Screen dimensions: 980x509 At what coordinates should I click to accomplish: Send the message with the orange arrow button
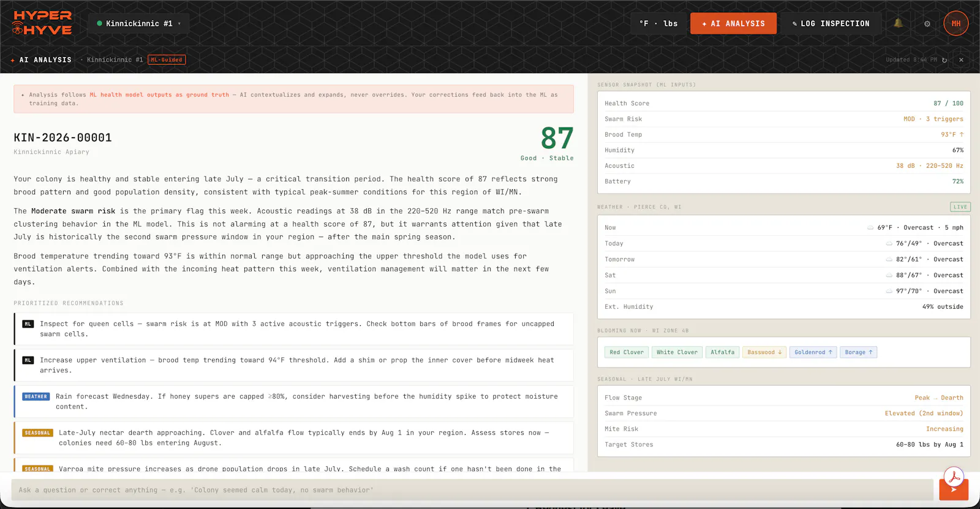click(x=954, y=490)
